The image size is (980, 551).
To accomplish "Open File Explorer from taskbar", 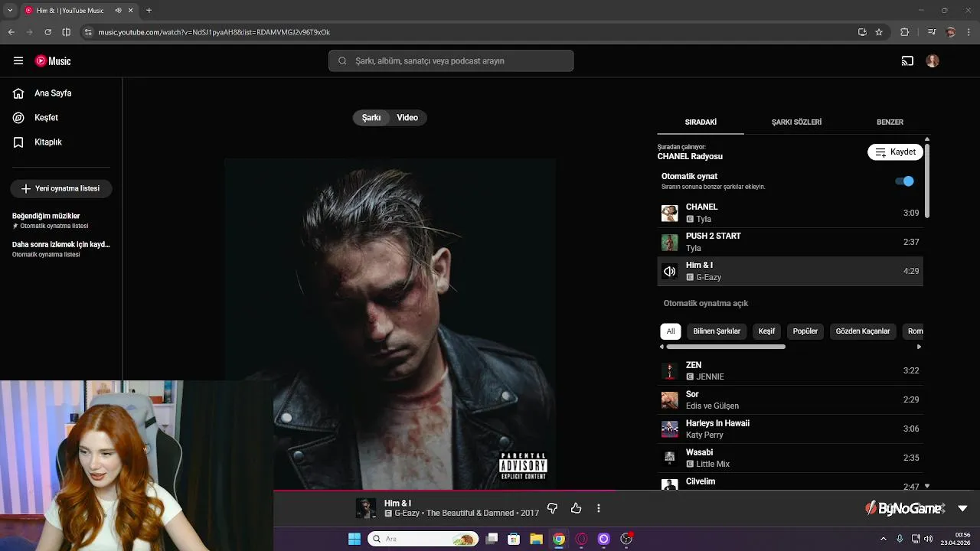I will pos(536,539).
